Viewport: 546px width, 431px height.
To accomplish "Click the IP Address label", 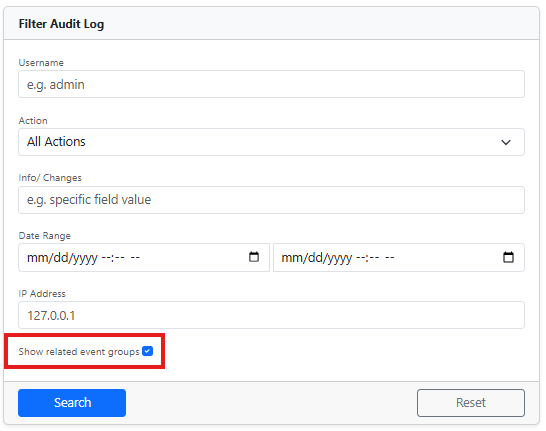I will click(x=42, y=293).
